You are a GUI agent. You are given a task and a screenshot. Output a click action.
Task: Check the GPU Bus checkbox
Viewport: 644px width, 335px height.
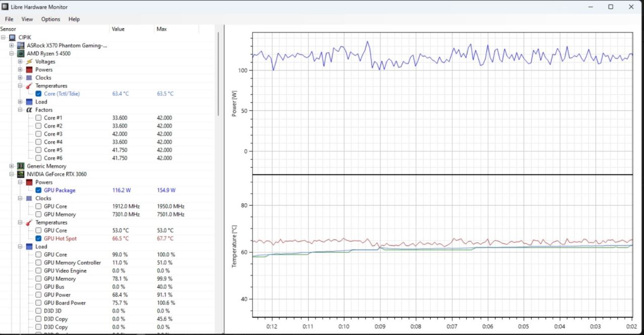[x=38, y=287]
